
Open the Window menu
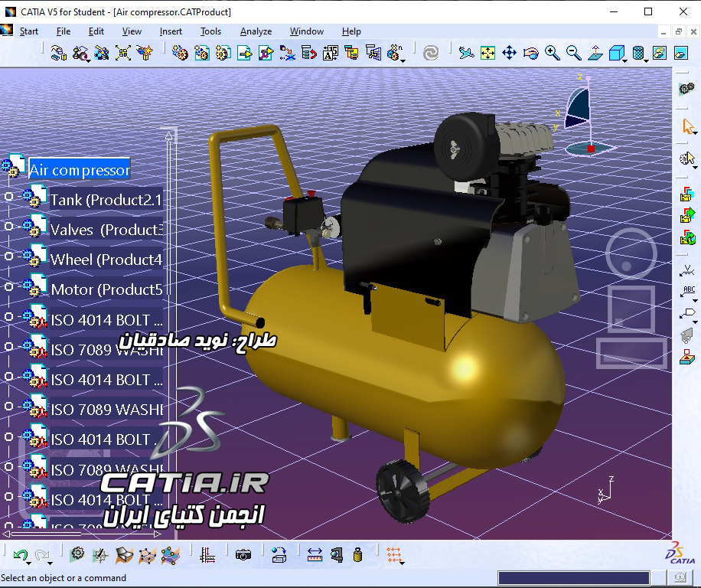coord(307,31)
